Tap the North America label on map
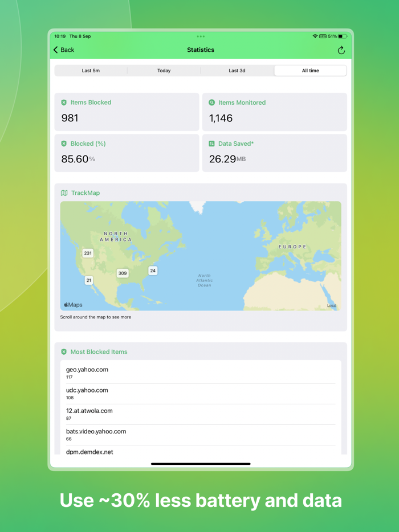The width and height of the screenshot is (399, 532). tap(116, 236)
